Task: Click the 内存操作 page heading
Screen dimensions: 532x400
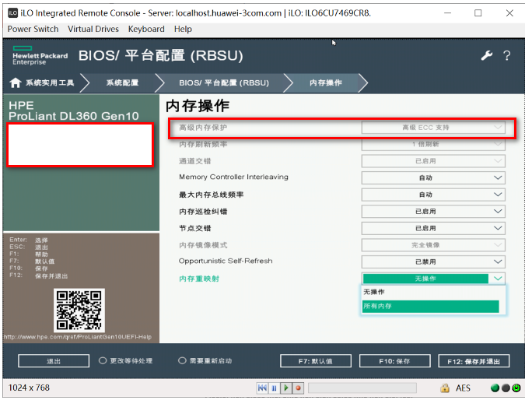Action: point(198,106)
